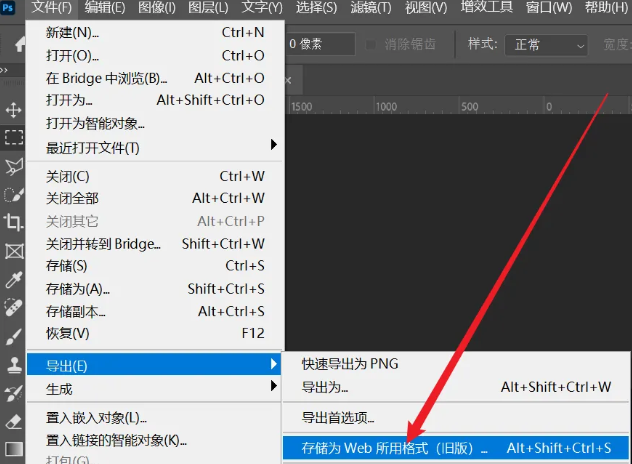The image size is (632, 464).
Task: Choose 置入链接的智能对象(K)... entry
Action: 154,440
